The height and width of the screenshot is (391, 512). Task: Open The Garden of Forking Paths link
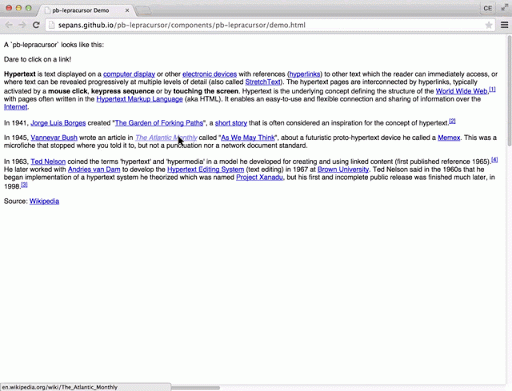coord(159,123)
